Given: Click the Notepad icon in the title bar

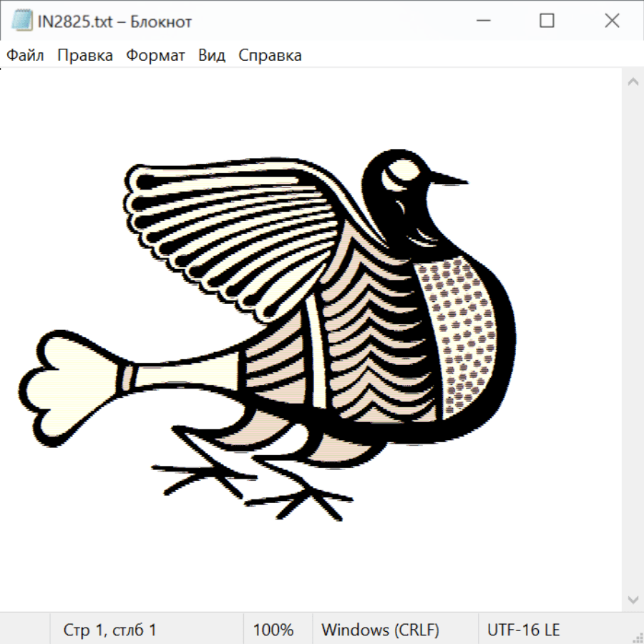Looking at the screenshot, I should pyautogui.click(x=21, y=21).
